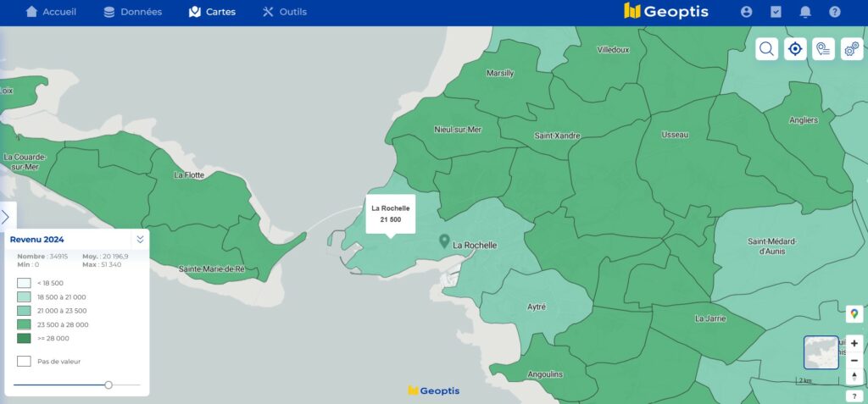Click the legend opacity slider handle
Image resolution: width=868 pixels, height=404 pixels.
[x=108, y=385]
